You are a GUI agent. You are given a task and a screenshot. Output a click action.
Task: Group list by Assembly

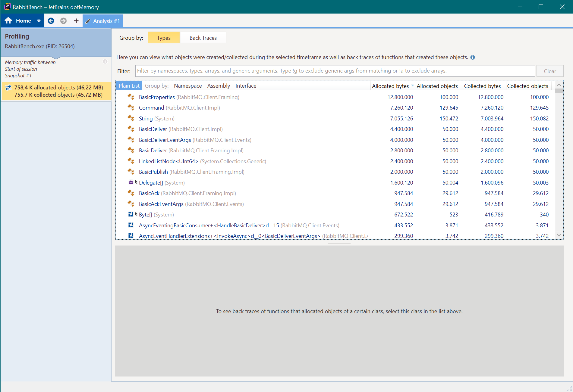(x=219, y=86)
